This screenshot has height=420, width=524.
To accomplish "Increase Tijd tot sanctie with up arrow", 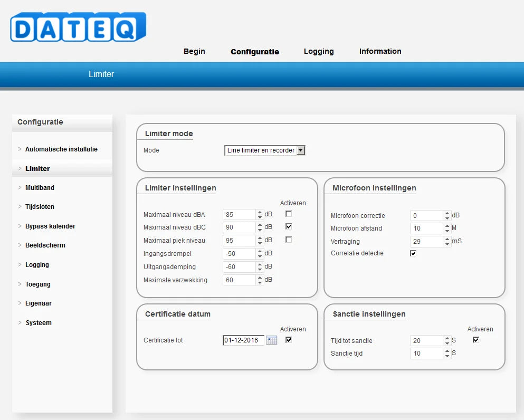I will (x=447, y=338).
